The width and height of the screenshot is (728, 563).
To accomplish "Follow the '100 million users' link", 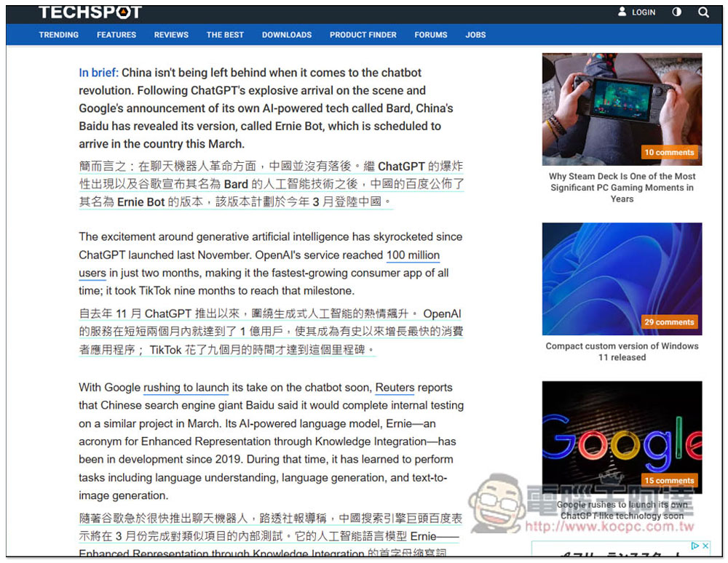I will 413,255.
